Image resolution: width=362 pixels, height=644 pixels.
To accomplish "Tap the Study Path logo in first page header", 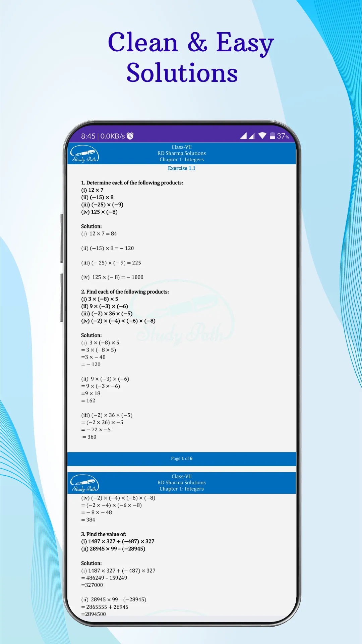I will point(84,154).
